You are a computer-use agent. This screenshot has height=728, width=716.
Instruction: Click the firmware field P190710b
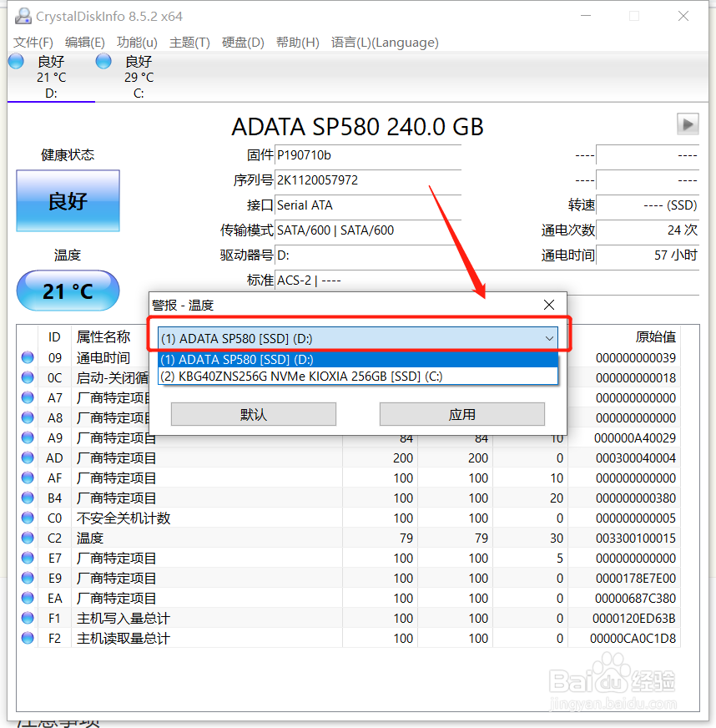pyautogui.click(x=368, y=155)
